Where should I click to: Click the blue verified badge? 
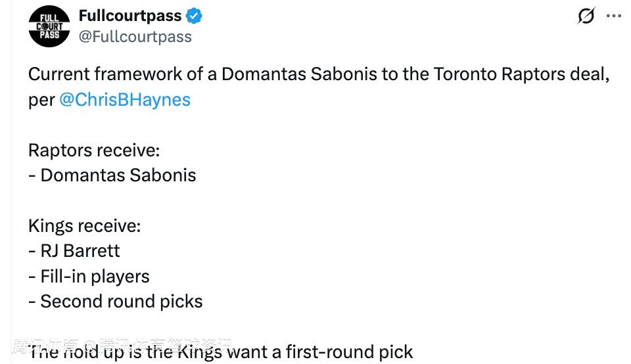coord(194,16)
